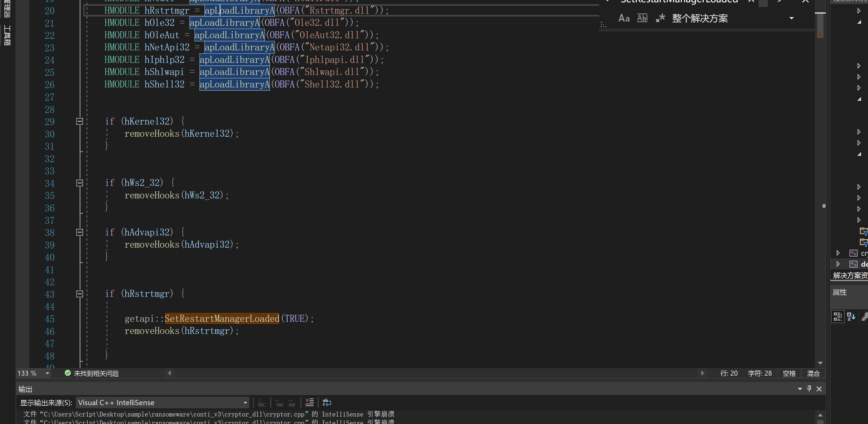The height and width of the screenshot is (424, 868).
Task: Toggle word wrap icon in output toolbar
Action: click(327, 402)
